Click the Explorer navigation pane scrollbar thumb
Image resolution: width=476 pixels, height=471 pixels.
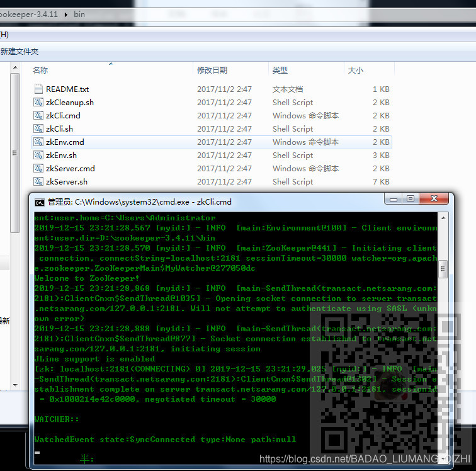[14, 153]
